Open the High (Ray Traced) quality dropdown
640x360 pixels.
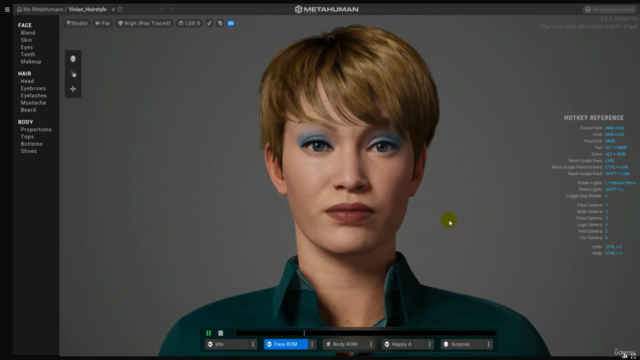point(144,23)
